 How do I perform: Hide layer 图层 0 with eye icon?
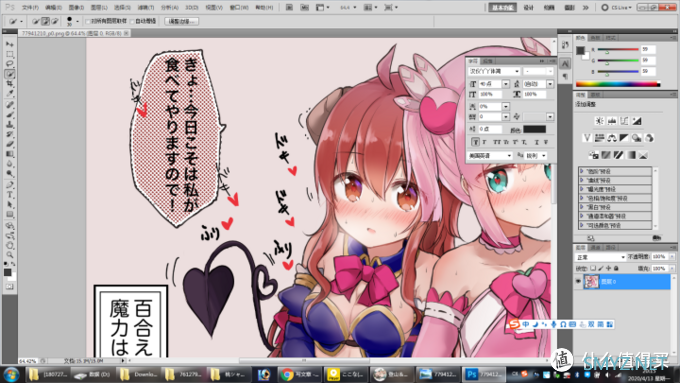click(578, 282)
